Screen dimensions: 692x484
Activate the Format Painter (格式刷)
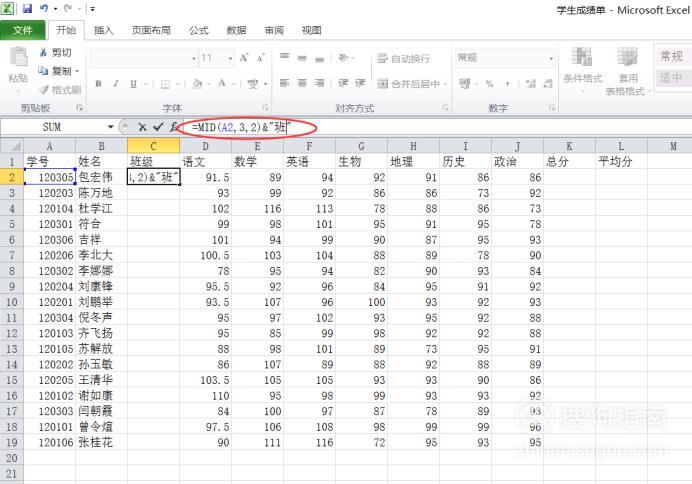(60, 90)
